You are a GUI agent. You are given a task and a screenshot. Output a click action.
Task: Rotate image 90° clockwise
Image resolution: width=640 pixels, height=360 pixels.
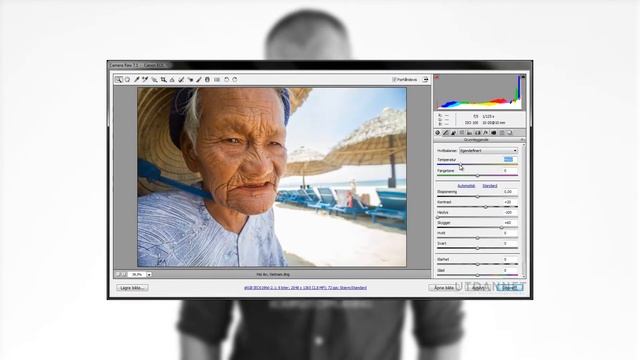[235, 80]
